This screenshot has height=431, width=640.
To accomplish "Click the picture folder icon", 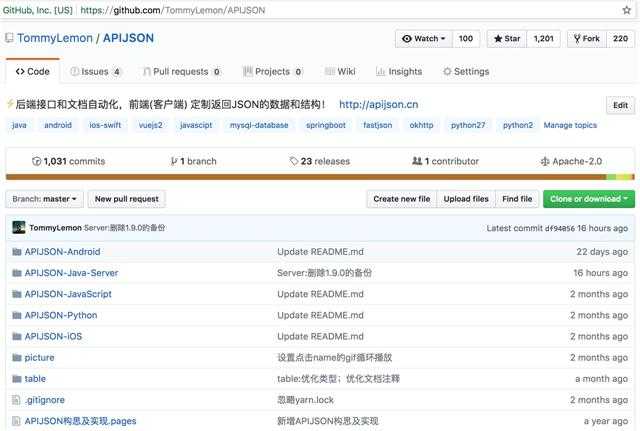I will pos(17,358).
